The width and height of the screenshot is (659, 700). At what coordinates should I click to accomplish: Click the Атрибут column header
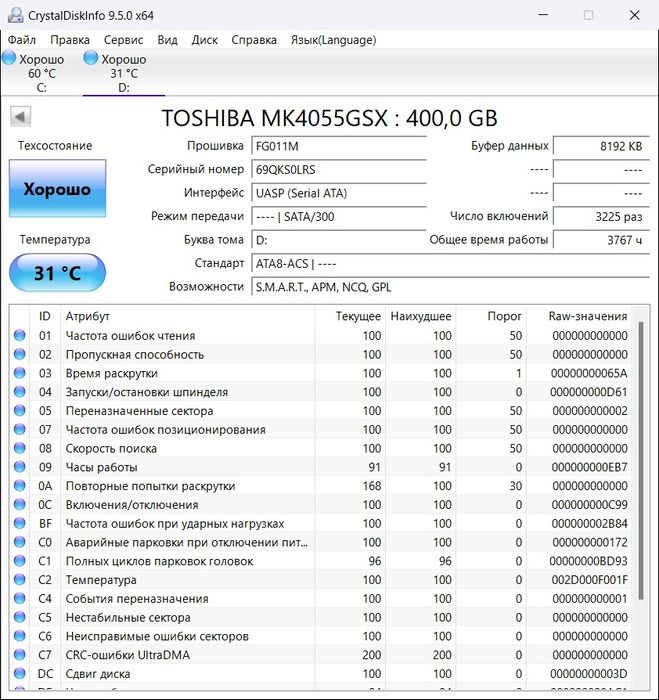tap(188, 316)
